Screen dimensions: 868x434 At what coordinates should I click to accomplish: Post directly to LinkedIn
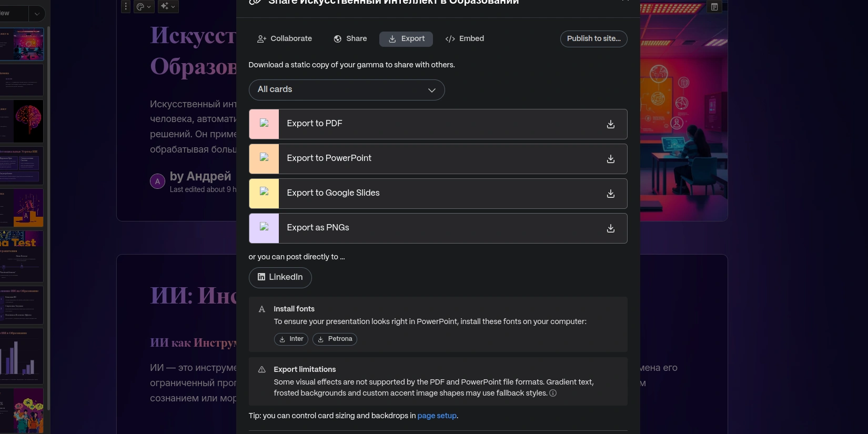tap(280, 277)
